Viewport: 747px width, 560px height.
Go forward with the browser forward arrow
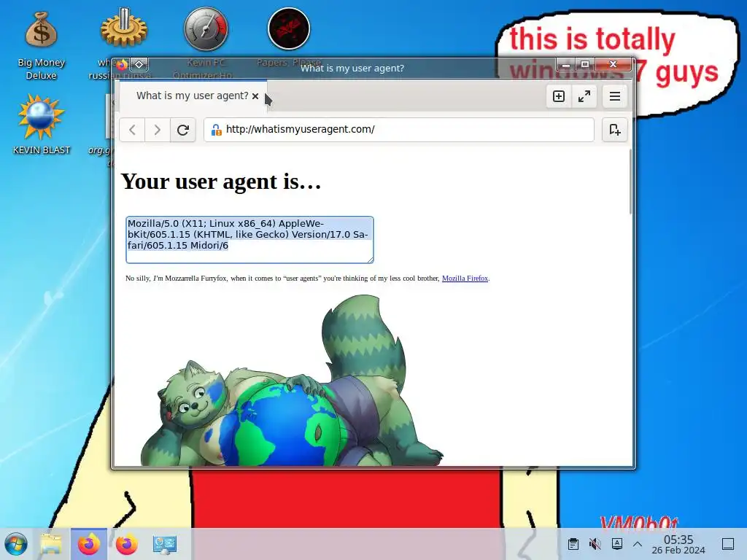point(158,130)
